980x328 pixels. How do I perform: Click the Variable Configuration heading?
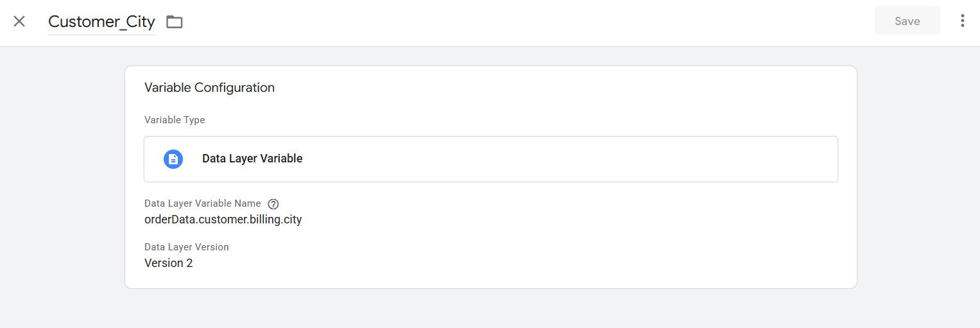coord(209,88)
